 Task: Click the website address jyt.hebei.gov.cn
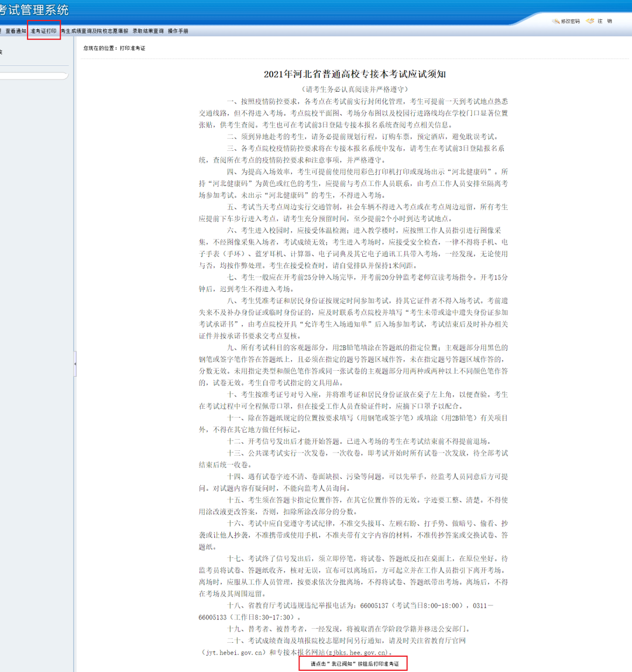(234, 652)
